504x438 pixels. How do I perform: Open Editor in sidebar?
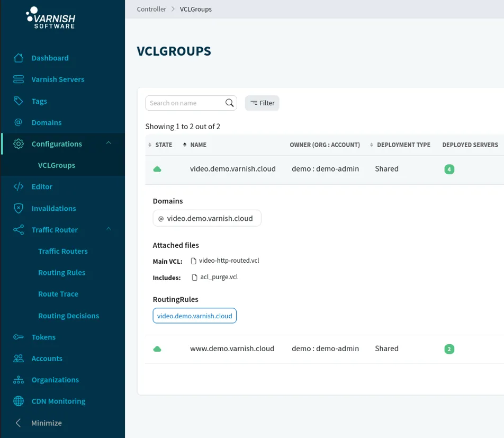(42, 186)
